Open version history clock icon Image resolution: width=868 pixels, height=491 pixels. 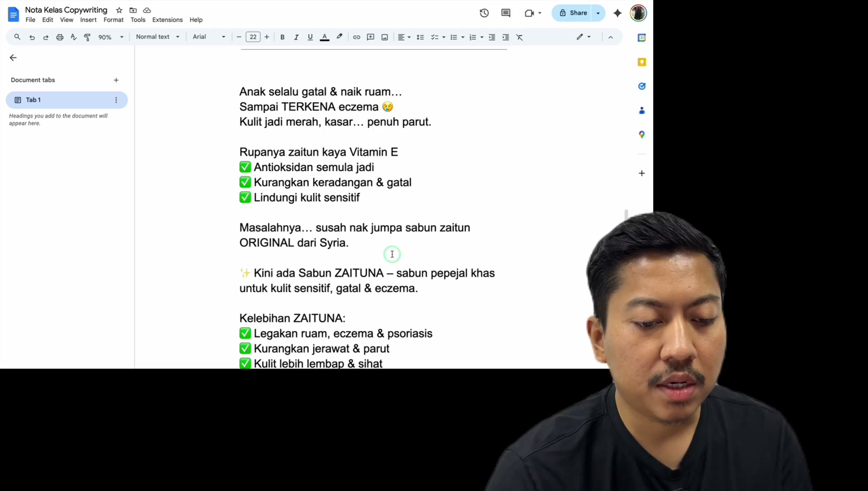(x=484, y=13)
